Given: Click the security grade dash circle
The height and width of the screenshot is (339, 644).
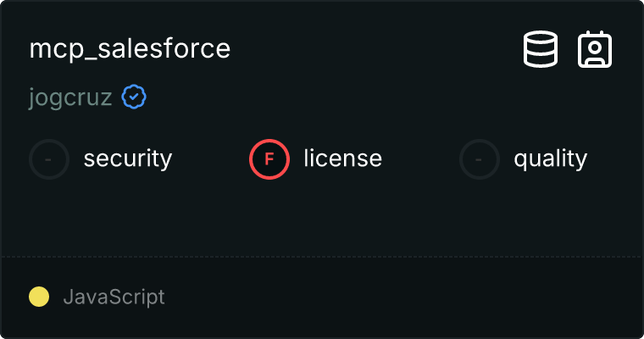Looking at the screenshot, I should pos(49,158).
